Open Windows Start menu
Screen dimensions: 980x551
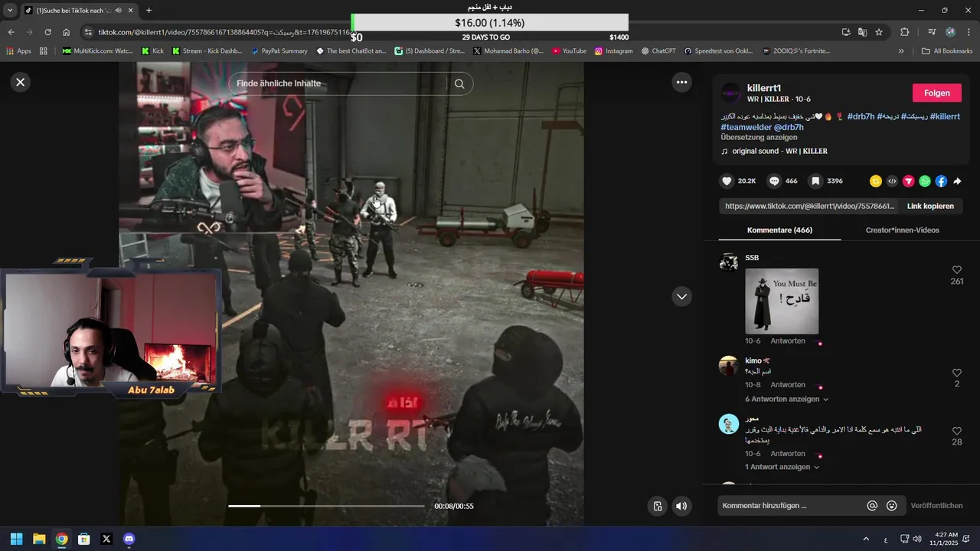pyautogui.click(x=16, y=539)
